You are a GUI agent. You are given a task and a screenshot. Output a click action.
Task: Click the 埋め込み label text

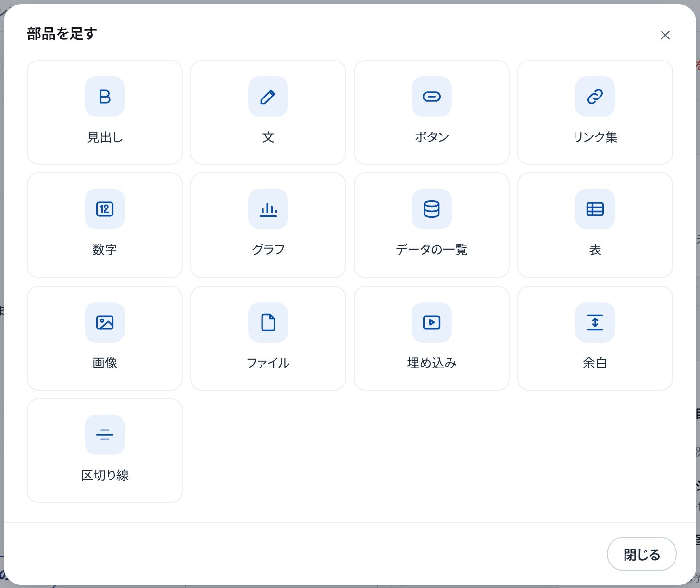point(432,363)
